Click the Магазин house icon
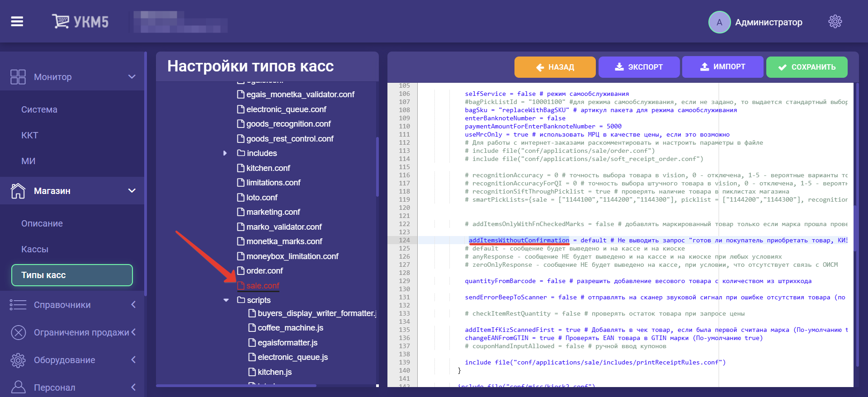Viewport: 868px width, 397px height. 18,191
